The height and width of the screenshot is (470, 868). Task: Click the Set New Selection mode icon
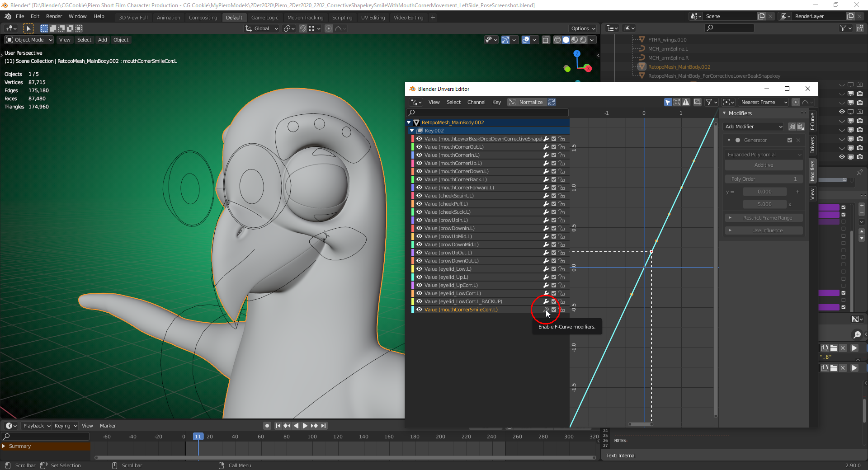click(44, 28)
